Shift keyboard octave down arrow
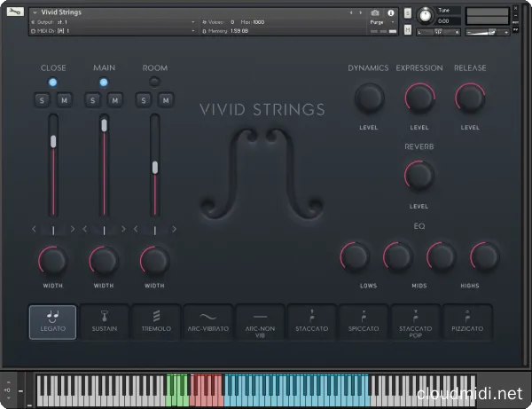Viewport: 532px width, 409px height. pyautogui.click(x=9, y=397)
